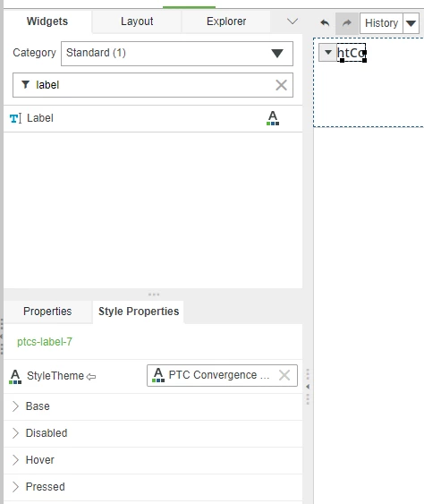Click the Label widget style theme icon
Image resolution: width=424 pixels, height=504 pixels.
click(273, 118)
